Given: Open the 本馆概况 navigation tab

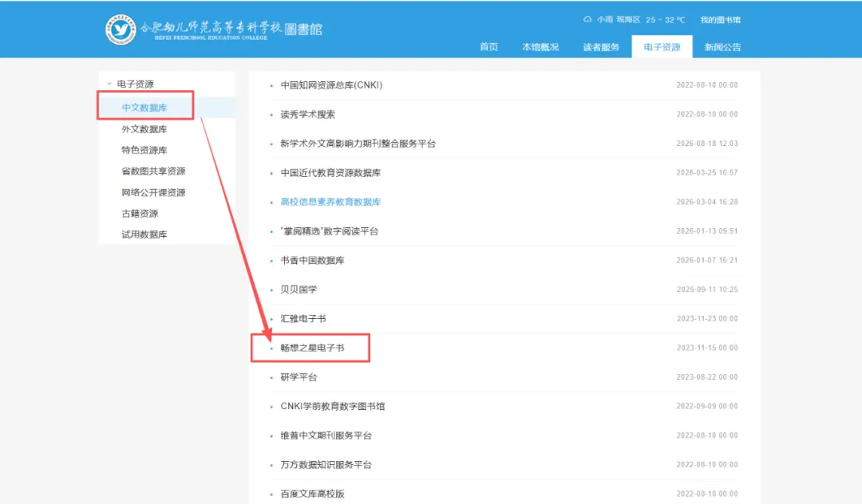Looking at the screenshot, I should coord(540,47).
